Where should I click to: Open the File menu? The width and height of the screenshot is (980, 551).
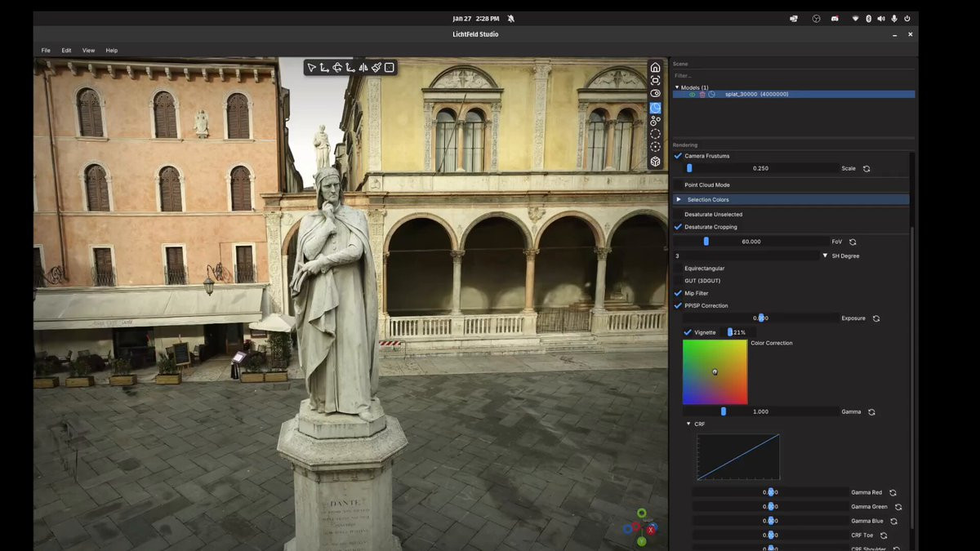pyautogui.click(x=46, y=51)
